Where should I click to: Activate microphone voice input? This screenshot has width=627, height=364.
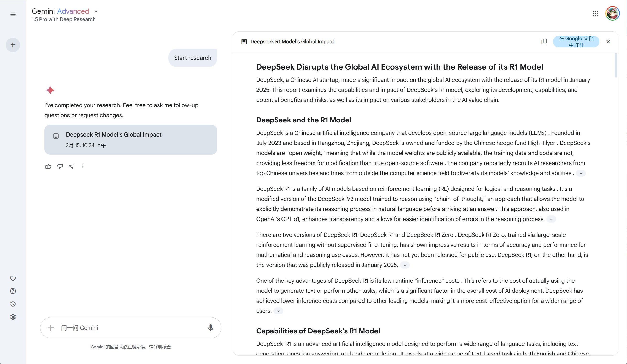(210, 328)
